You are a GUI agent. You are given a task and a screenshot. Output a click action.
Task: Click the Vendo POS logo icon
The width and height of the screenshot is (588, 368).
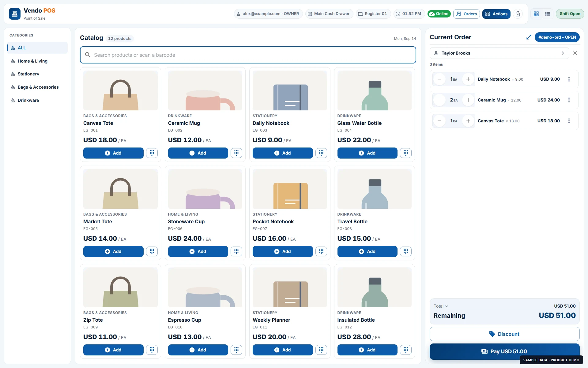click(x=15, y=14)
